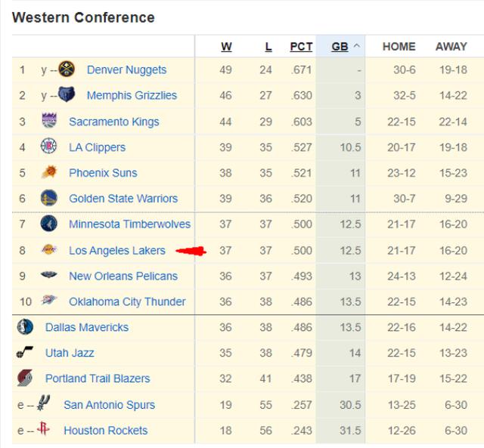
Task: Click the AWAY column header
Action: (x=451, y=47)
